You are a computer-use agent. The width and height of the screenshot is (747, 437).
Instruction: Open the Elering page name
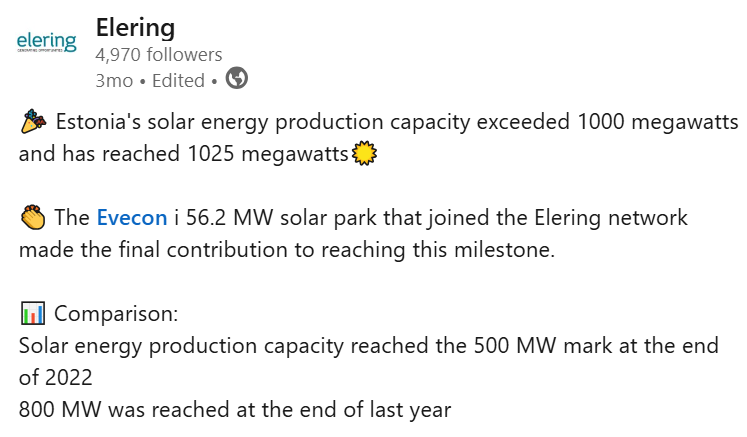tap(135, 27)
